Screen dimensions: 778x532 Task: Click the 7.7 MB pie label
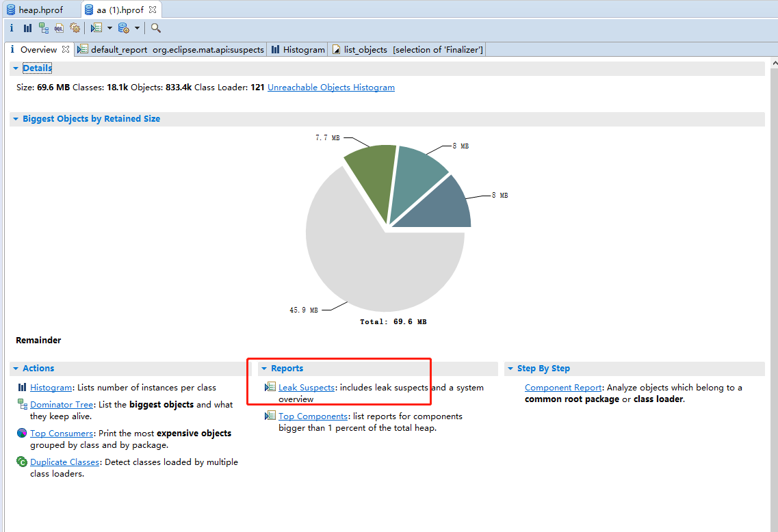click(328, 137)
